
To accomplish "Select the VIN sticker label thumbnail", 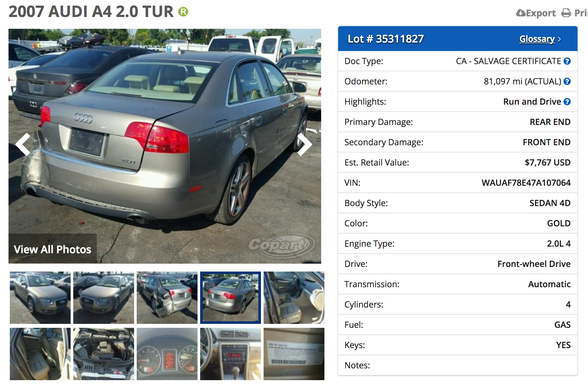I will pos(294,354).
